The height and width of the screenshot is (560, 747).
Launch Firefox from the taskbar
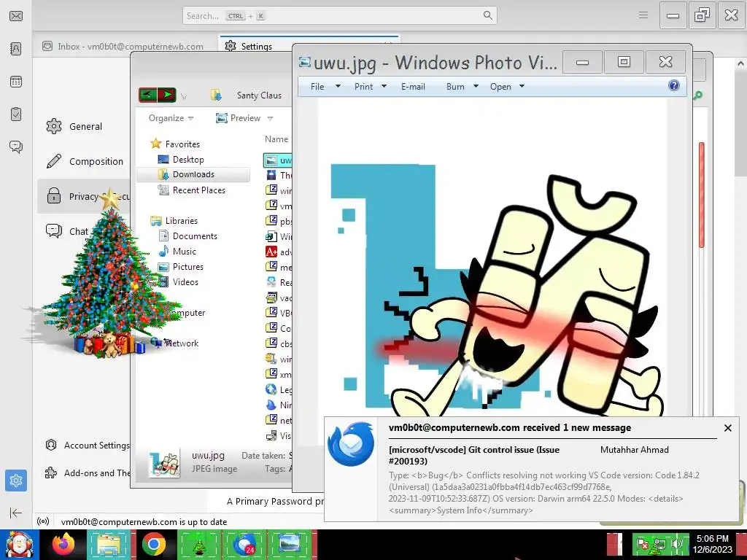tap(63, 544)
